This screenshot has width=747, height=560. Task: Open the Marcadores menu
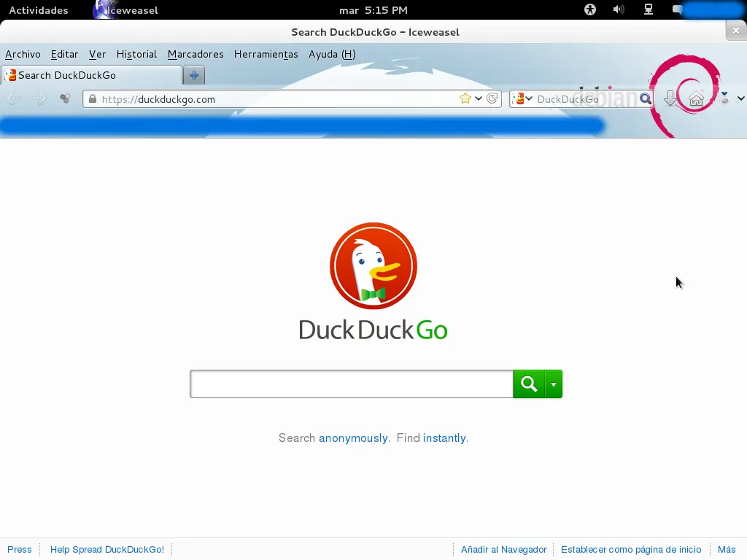(x=196, y=54)
